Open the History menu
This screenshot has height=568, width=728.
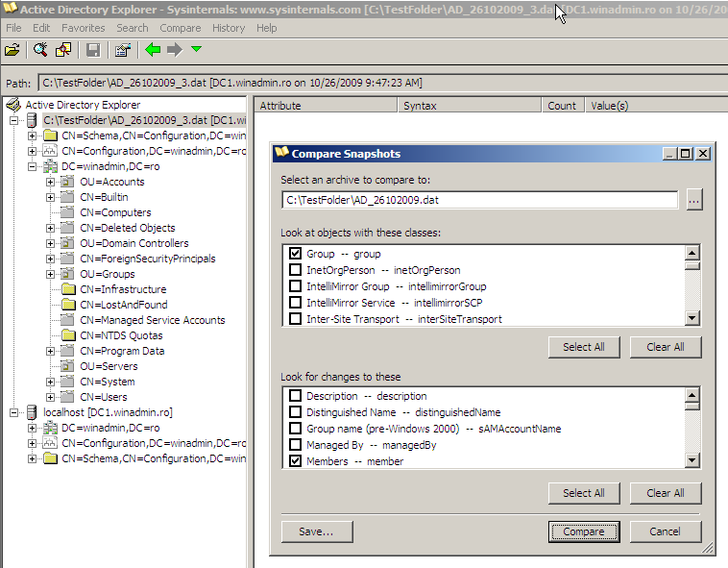pyautogui.click(x=229, y=28)
